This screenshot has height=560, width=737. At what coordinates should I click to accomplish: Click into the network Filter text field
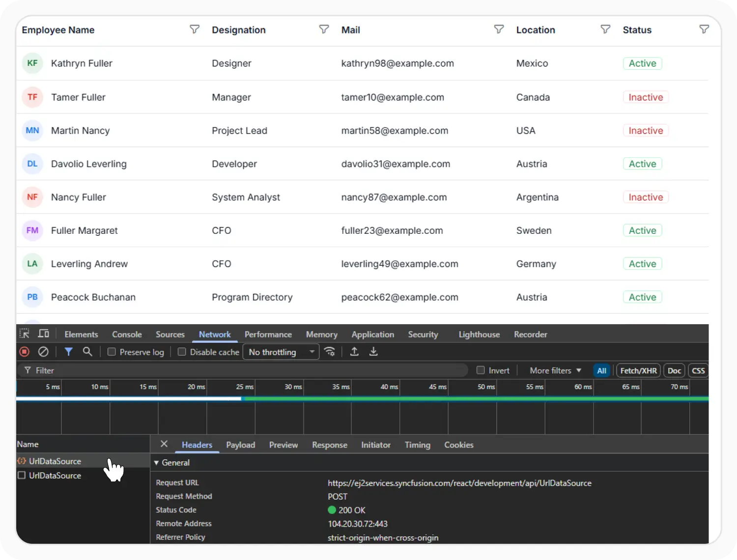pos(243,370)
